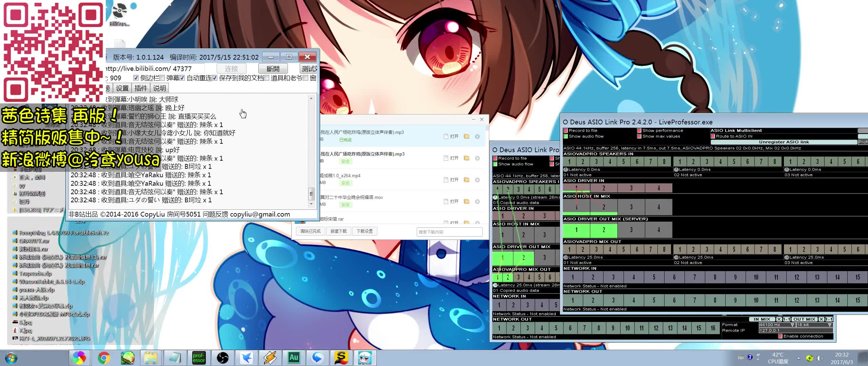This screenshot has width=868, height=366.
Task: Open the 16 bit depth dropdown
Action: [x=814, y=325]
